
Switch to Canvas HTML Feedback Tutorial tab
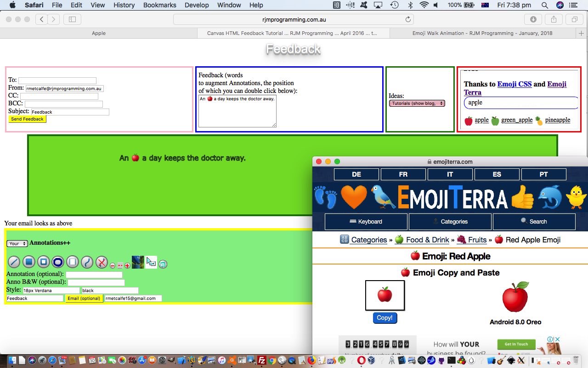pyautogui.click(x=294, y=33)
